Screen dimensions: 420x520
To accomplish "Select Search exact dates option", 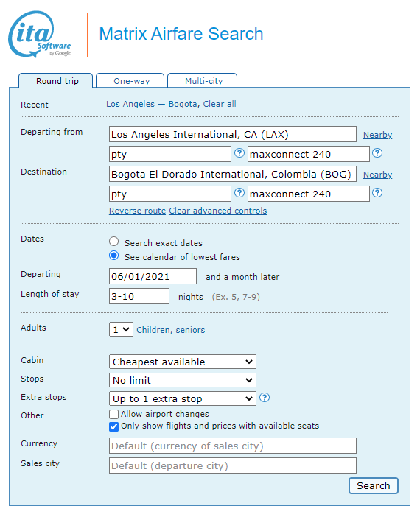I will pos(113,242).
